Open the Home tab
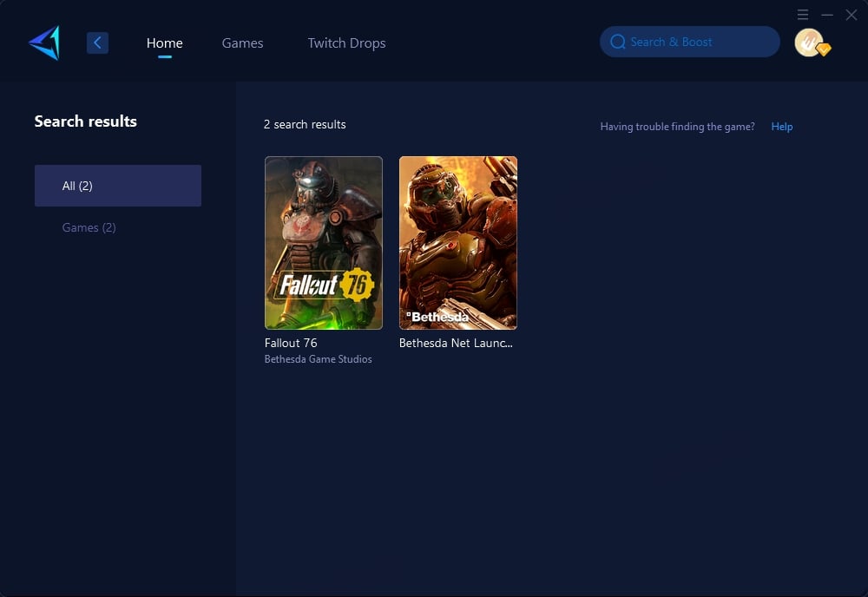Screen dimensions: 868x597 (164, 43)
